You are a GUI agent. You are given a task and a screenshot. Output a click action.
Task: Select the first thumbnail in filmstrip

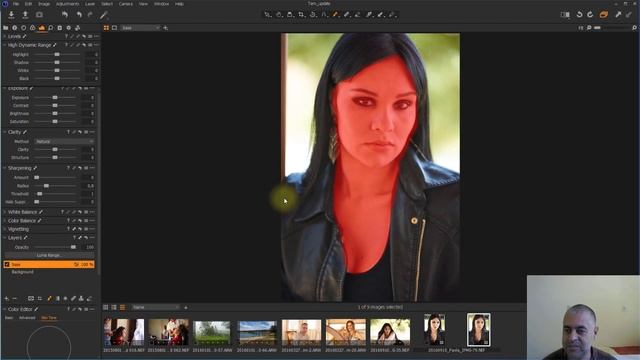(x=124, y=332)
